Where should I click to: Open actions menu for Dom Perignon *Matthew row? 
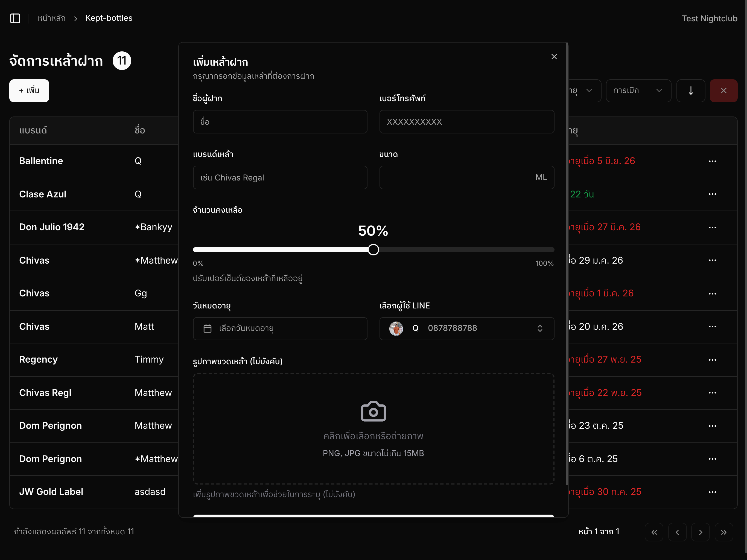click(712, 459)
